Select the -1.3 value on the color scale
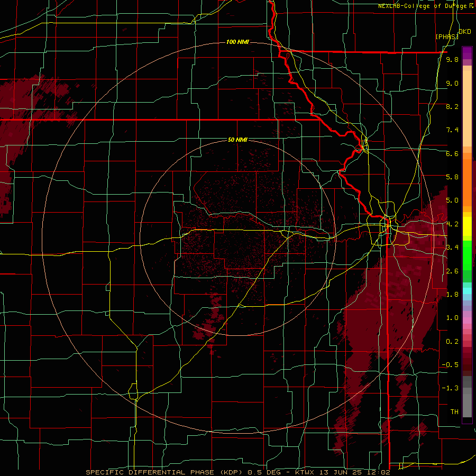 point(450,388)
